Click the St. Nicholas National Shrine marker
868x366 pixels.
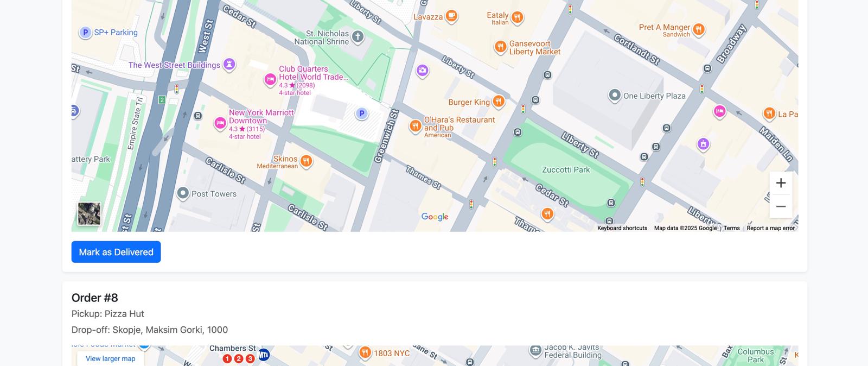click(x=358, y=37)
